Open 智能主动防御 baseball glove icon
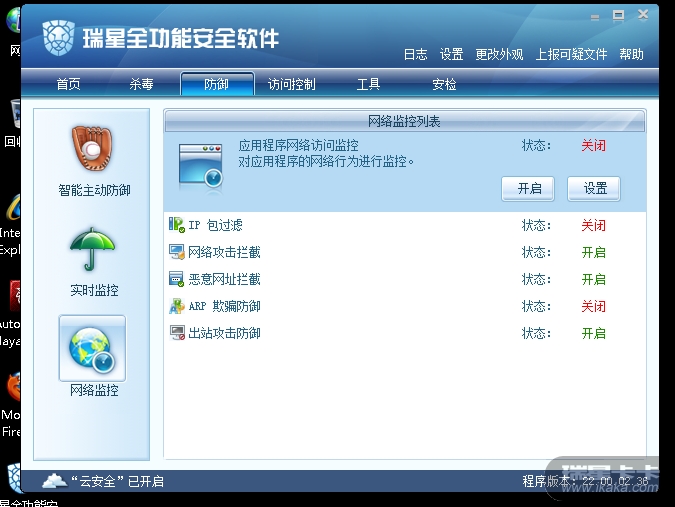This screenshot has width=675, height=507. click(x=92, y=148)
